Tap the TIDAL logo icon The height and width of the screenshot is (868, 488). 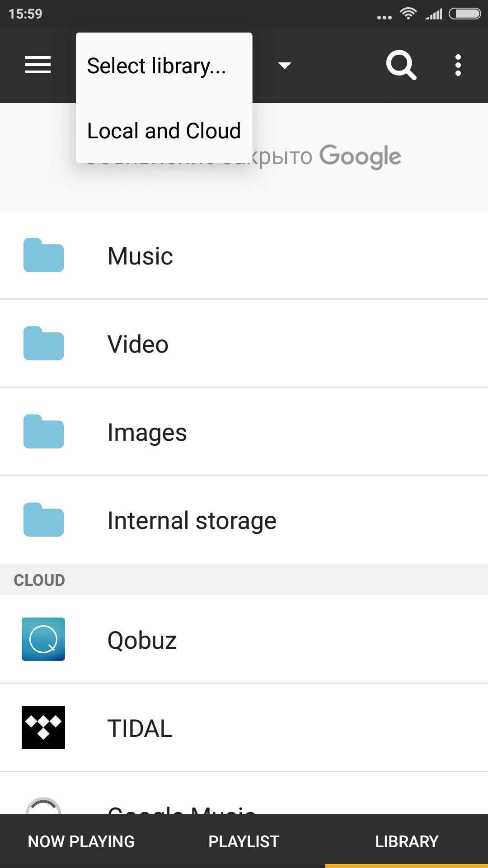(x=43, y=727)
